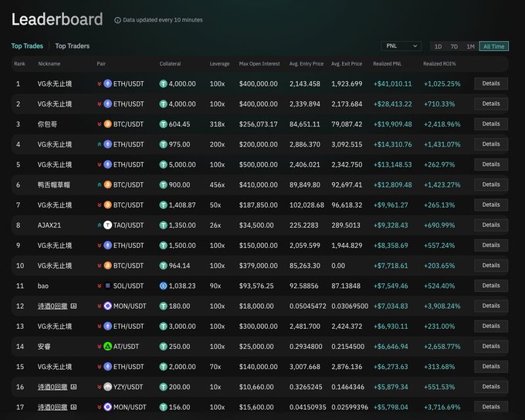
Task: Click the Max Open Interest column header
Action: (x=259, y=63)
